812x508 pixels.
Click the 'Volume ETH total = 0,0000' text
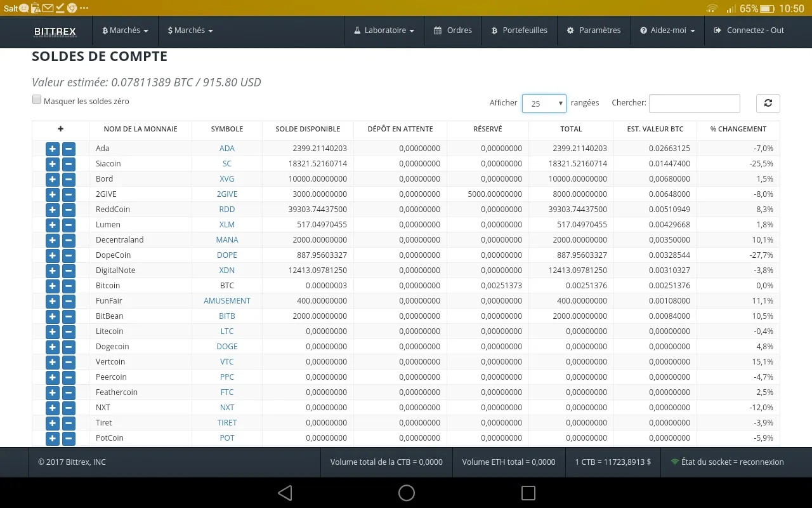click(509, 462)
